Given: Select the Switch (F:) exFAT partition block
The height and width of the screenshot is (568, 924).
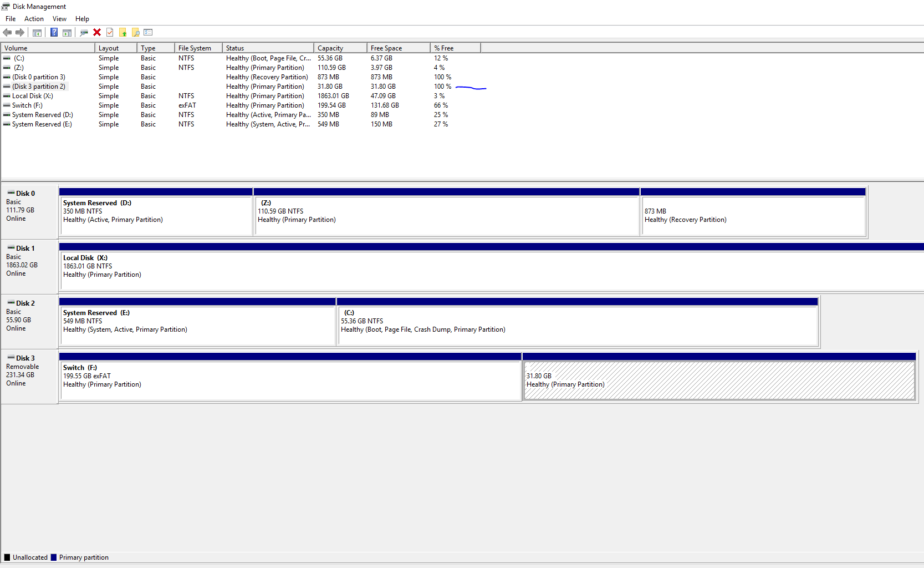Looking at the screenshot, I should pos(290,377).
